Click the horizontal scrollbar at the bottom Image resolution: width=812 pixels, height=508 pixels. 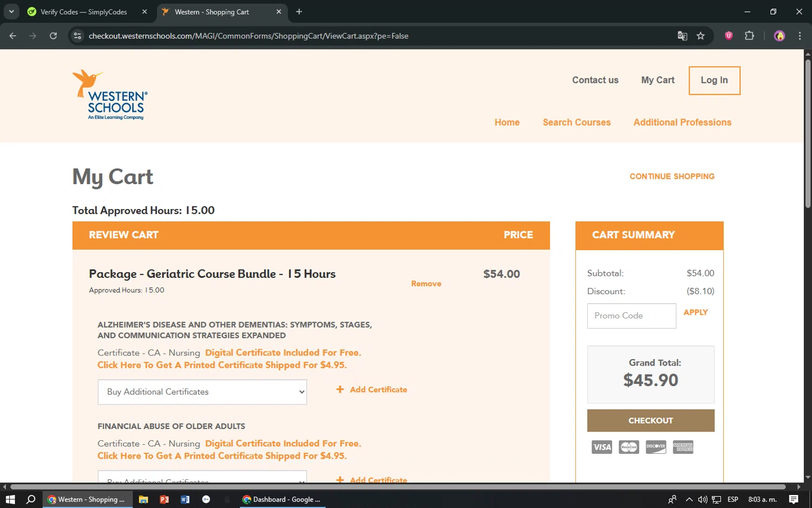398,487
